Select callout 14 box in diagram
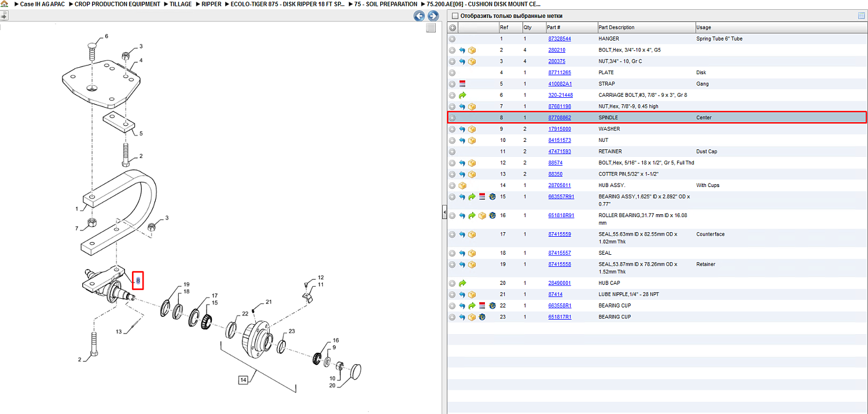The image size is (868, 414). (x=243, y=380)
